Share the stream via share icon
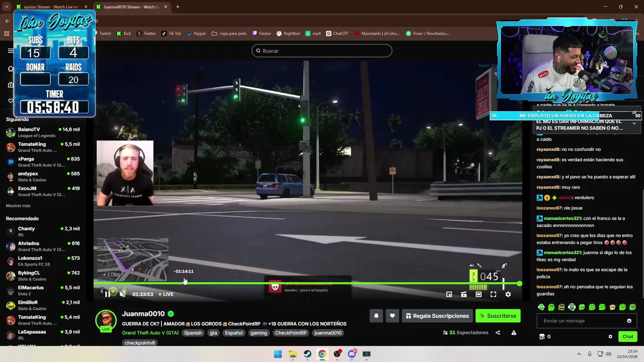 click(498, 332)
